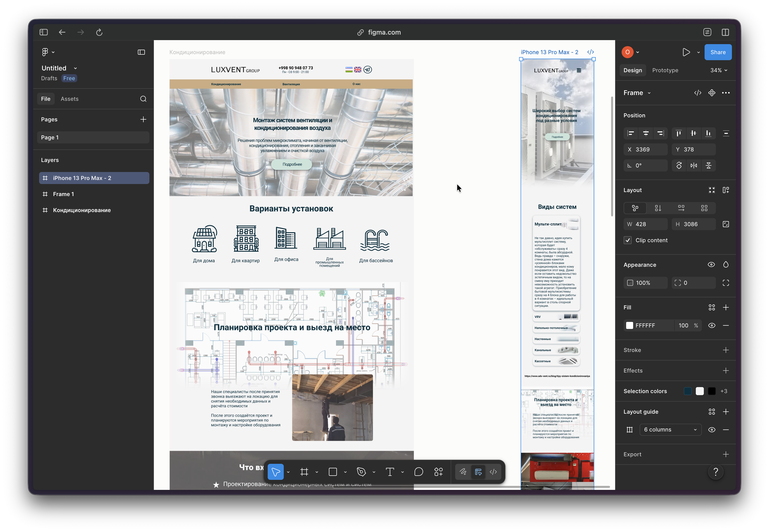Screen dimensions: 769x532
Task: Select the Text tool
Action: (x=390, y=472)
